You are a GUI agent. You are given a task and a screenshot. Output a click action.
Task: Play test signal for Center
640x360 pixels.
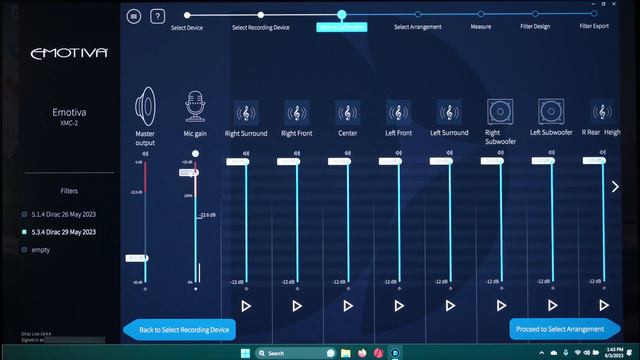pyautogui.click(x=348, y=306)
